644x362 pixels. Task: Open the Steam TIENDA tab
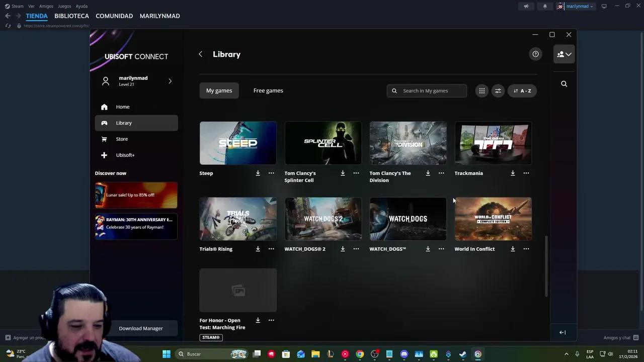[x=37, y=16]
